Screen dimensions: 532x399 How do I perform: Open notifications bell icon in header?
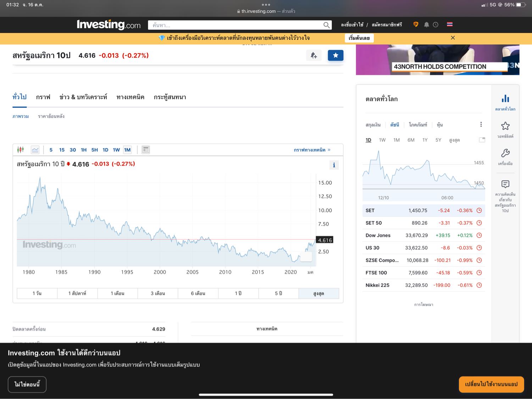point(427,24)
